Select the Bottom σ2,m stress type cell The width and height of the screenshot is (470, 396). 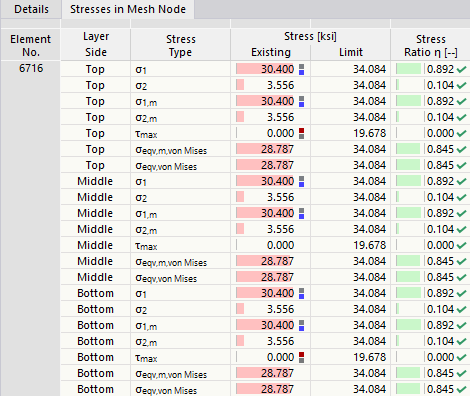pyautogui.click(x=180, y=341)
